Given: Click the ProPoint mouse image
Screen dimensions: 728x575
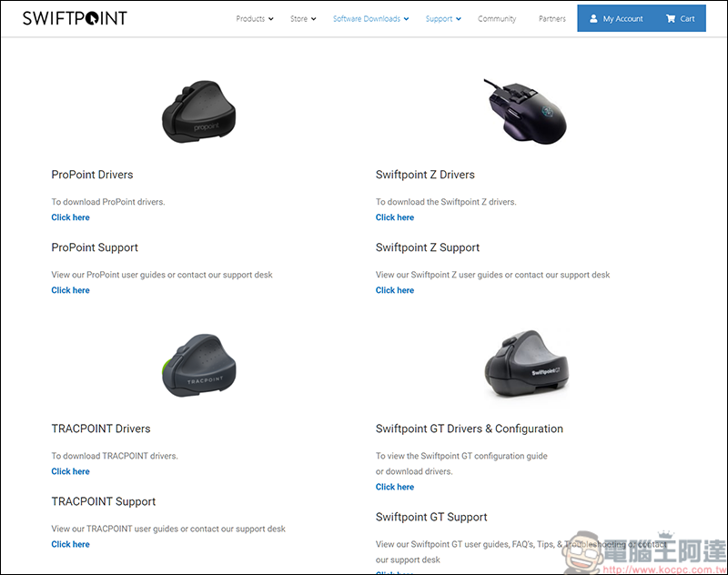Looking at the screenshot, I should 198,112.
